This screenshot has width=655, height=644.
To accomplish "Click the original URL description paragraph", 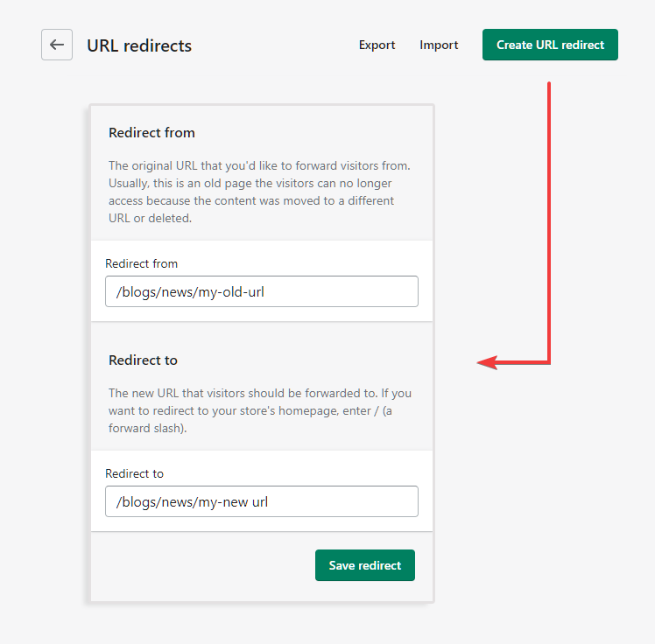I will click(x=259, y=192).
